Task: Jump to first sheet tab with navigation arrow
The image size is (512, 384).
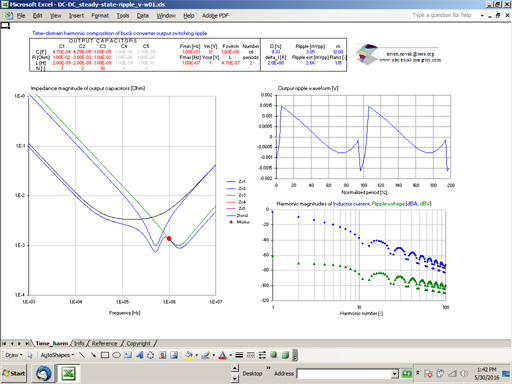Action: point(4,343)
